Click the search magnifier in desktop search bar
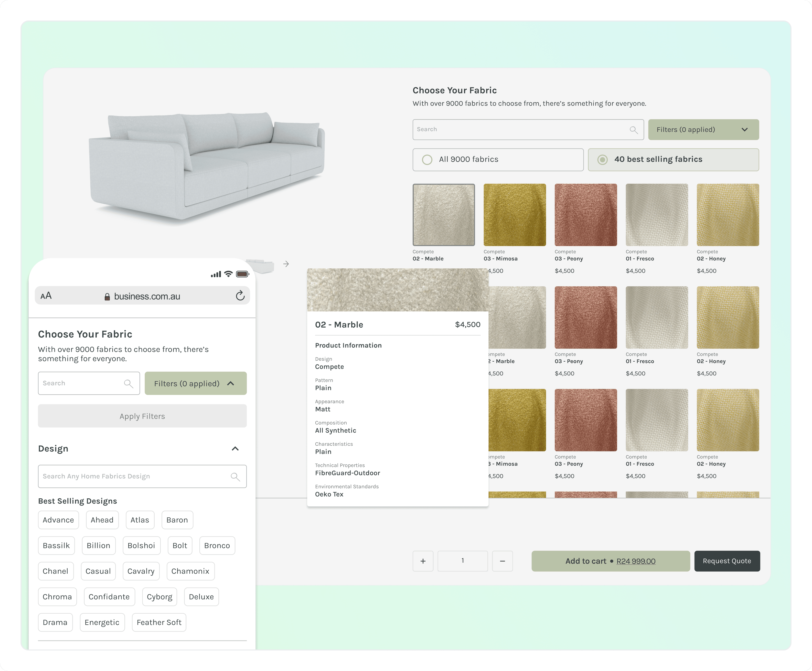 point(634,130)
